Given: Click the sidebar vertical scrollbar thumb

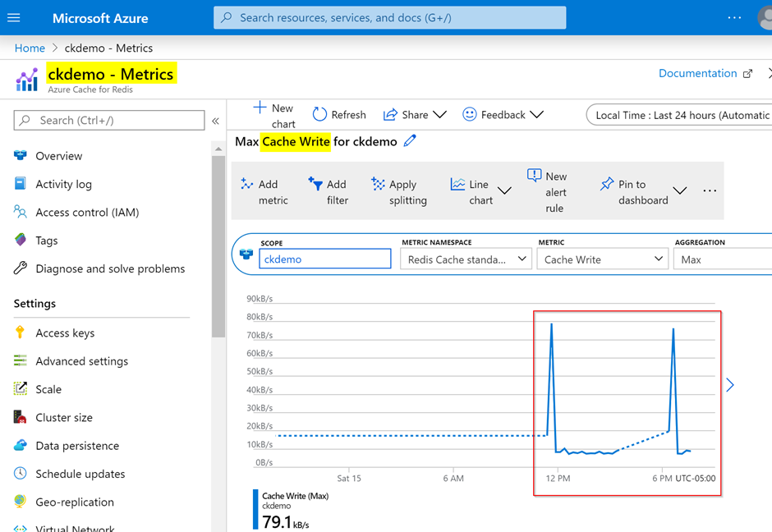Looking at the screenshot, I should tap(218, 246).
